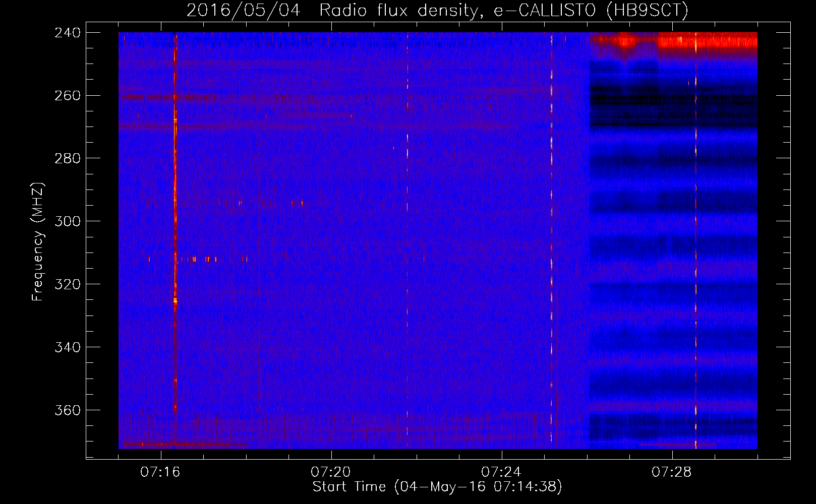Click the 07:28 time tick label
Screen dimensions: 816x504
pos(672,472)
